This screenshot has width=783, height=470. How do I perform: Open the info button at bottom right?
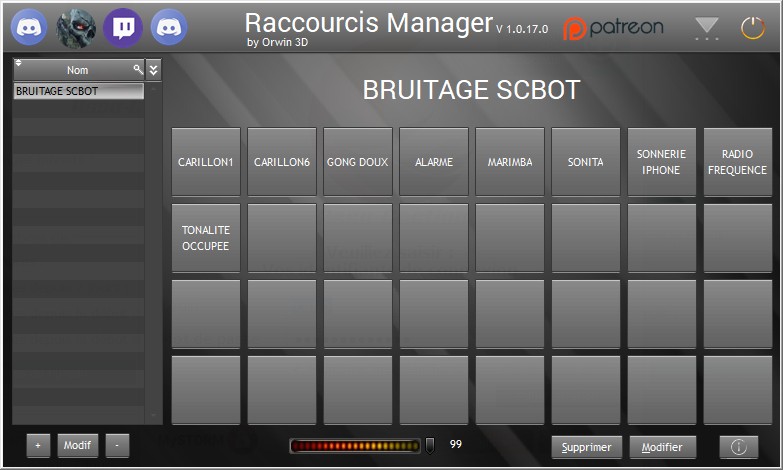(x=739, y=447)
